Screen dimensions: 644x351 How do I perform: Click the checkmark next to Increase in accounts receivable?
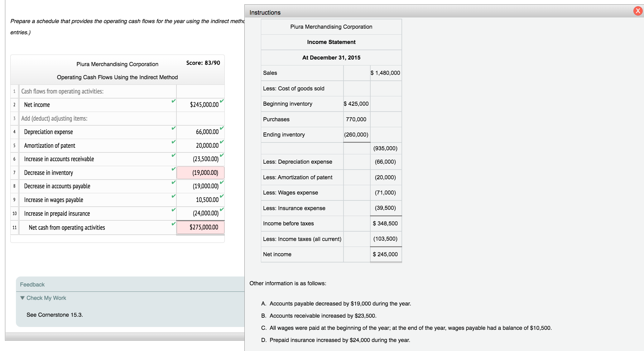[173, 155]
